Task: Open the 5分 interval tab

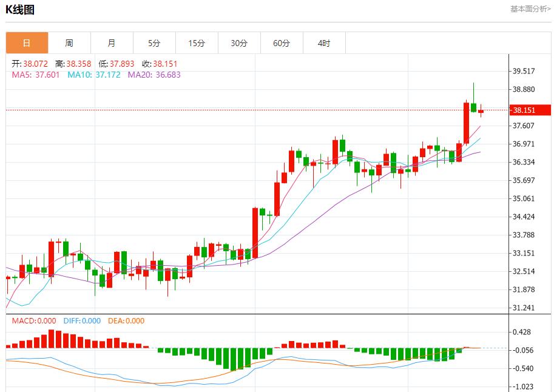Action: pos(154,43)
